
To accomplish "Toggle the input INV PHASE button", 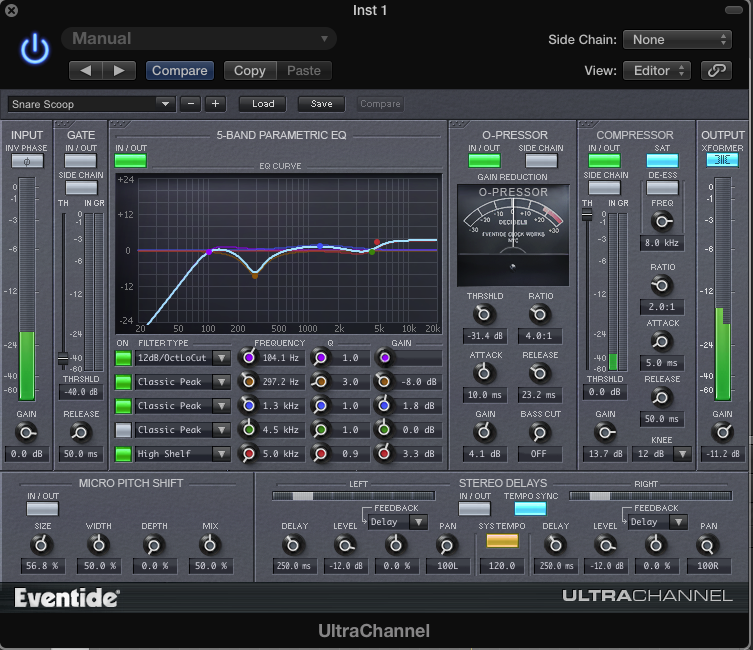I will click(27, 161).
